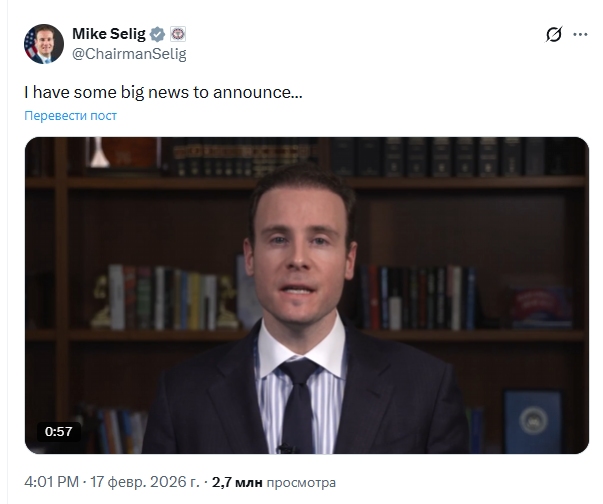The height and width of the screenshot is (504, 603).
Task: Open the @ChairmanSelig handle link
Action: tap(129, 54)
